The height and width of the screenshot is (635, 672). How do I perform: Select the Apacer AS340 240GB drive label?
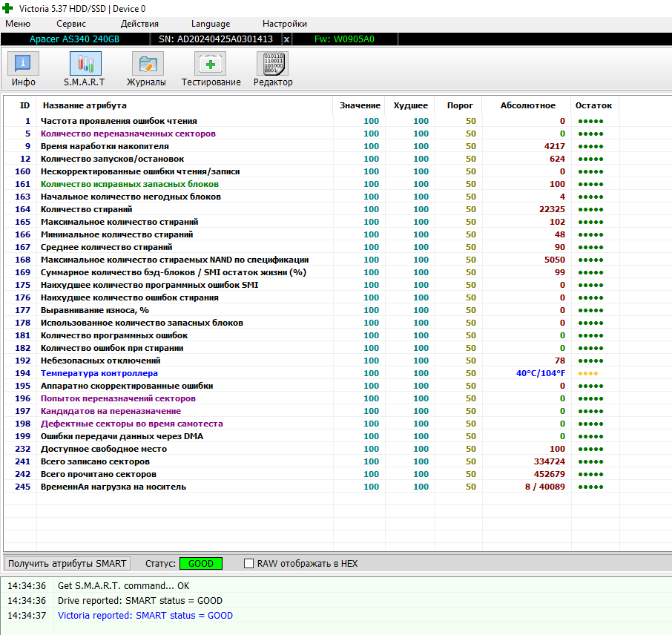76,39
